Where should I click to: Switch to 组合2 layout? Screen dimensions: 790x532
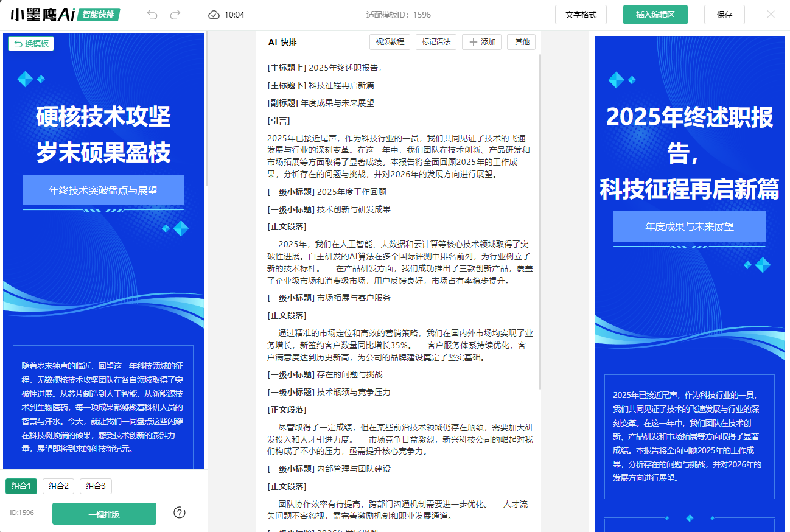pos(58,486)
